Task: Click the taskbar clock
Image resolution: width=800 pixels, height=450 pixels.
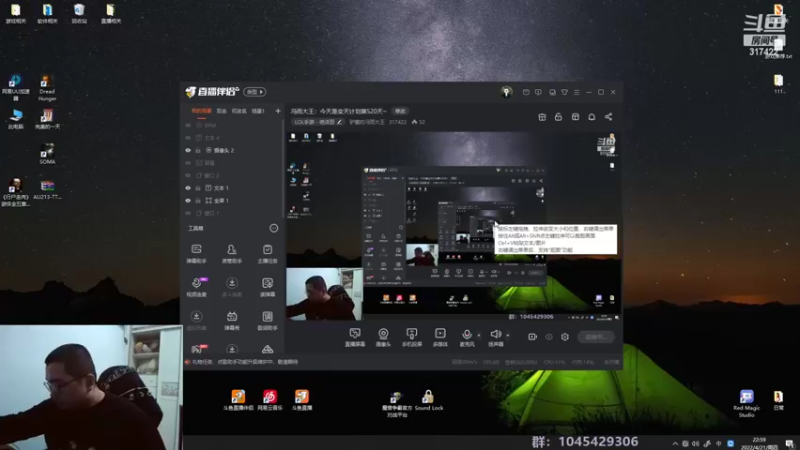Action: coord(760,443)
